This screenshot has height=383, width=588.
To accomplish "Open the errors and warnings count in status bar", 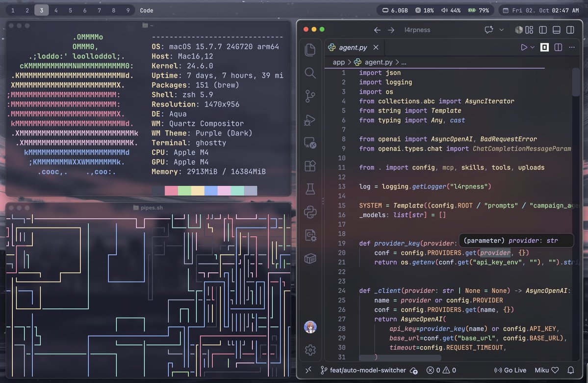I will (441, 370).
